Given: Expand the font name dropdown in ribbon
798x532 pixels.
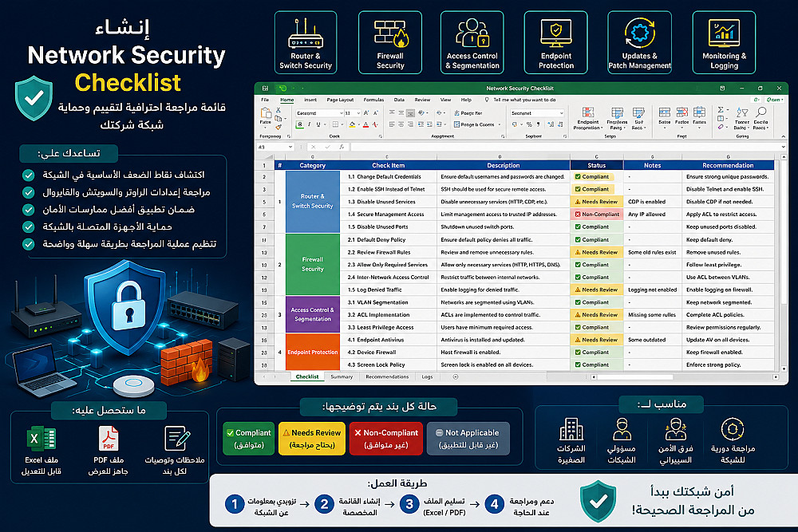Looking at the screenshot, I should pyautogui.click(x=341, y=113).
